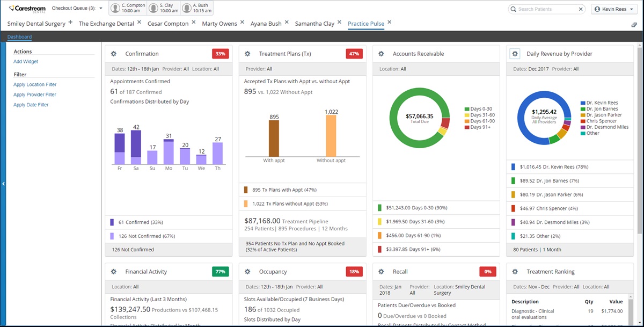The width and height of the screenshot is (644, 327).
Task: Select the Dashboard subtab
Action: 19,37
